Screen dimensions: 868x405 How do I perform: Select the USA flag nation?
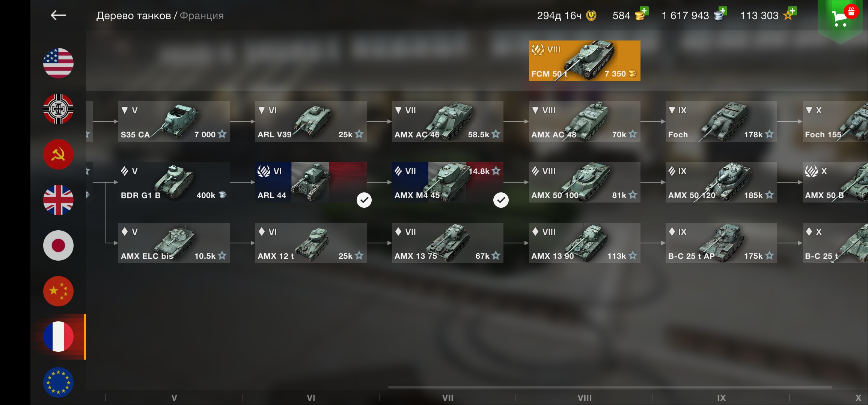click(58, 63)
